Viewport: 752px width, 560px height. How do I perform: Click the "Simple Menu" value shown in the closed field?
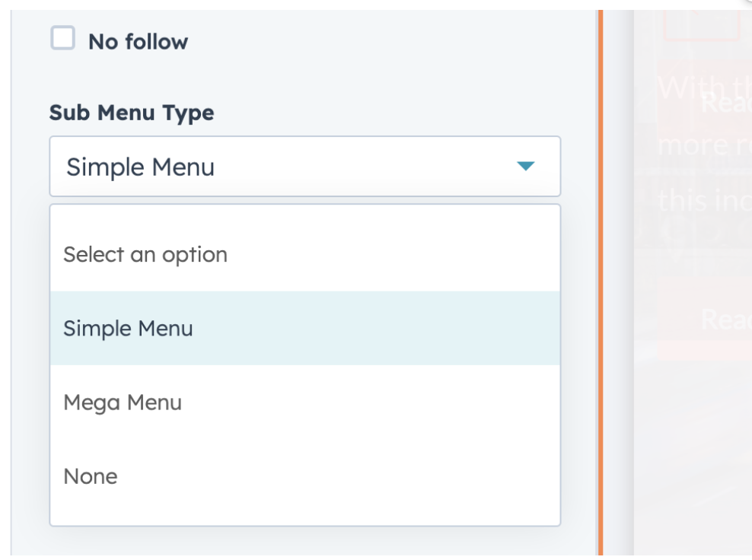point(141,167)
